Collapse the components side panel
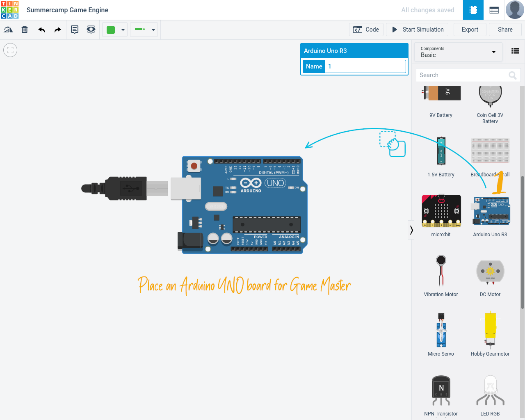This screenshot has height=420, width=525. click(x=411, y=230)
